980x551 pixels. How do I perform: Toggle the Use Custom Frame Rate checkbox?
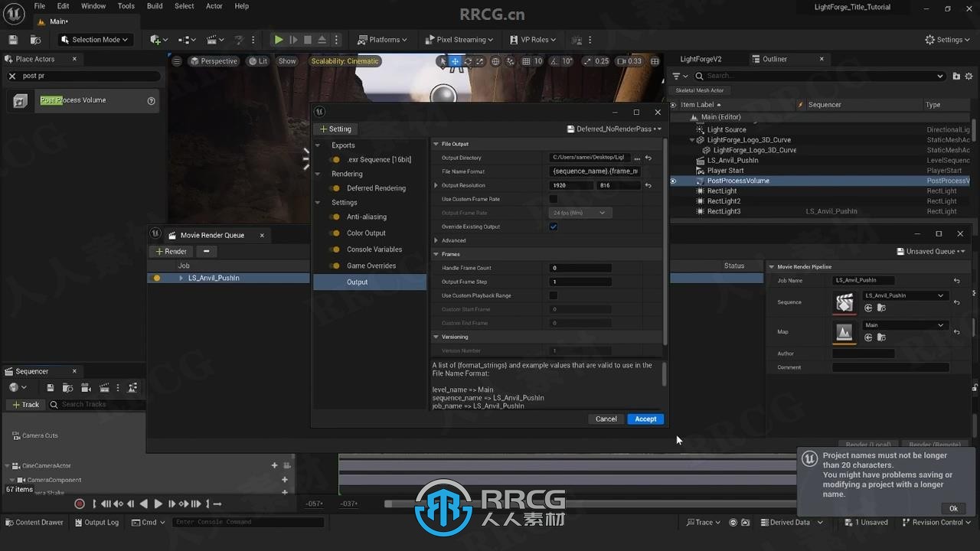tap(554, 199)
